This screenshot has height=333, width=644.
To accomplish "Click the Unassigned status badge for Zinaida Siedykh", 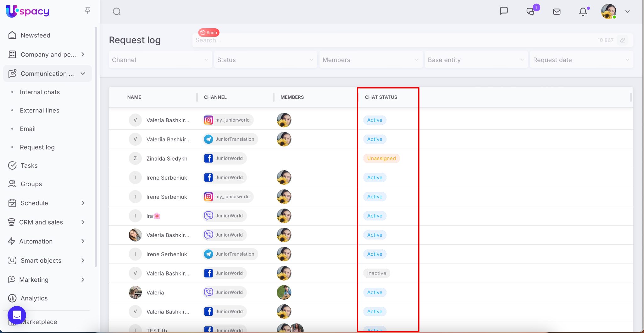I will pos(381,158).
